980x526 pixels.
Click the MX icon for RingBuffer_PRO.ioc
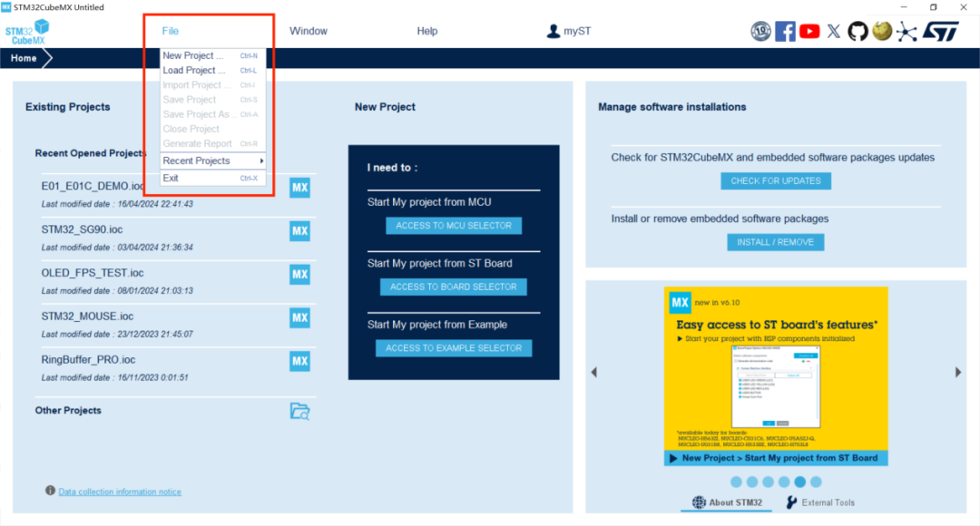300,361
